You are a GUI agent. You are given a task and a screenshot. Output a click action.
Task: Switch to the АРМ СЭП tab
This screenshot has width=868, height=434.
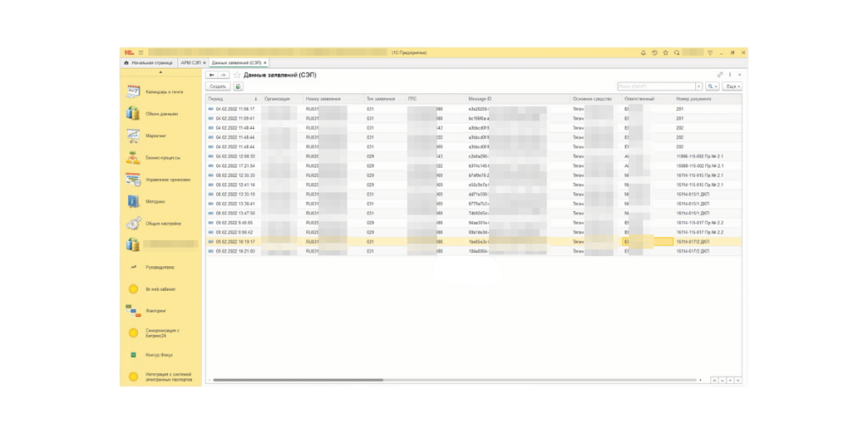190,63
